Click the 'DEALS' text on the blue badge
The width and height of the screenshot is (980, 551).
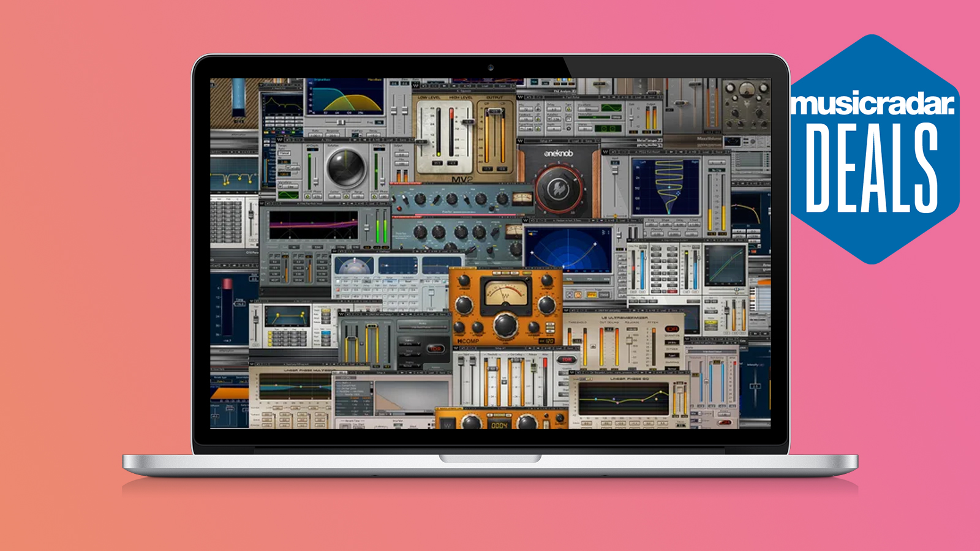pos(871,167)
